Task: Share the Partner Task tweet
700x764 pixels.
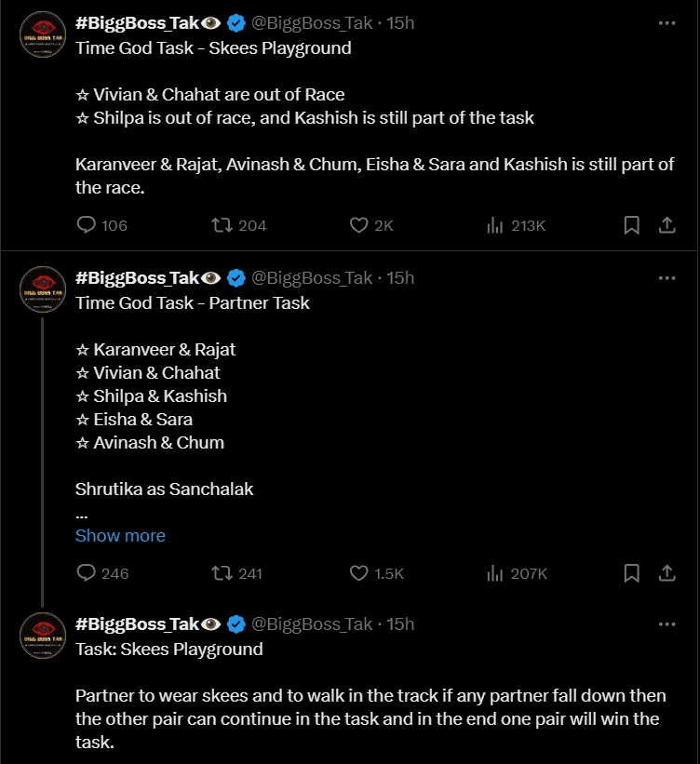Action: tap(666, 573)
